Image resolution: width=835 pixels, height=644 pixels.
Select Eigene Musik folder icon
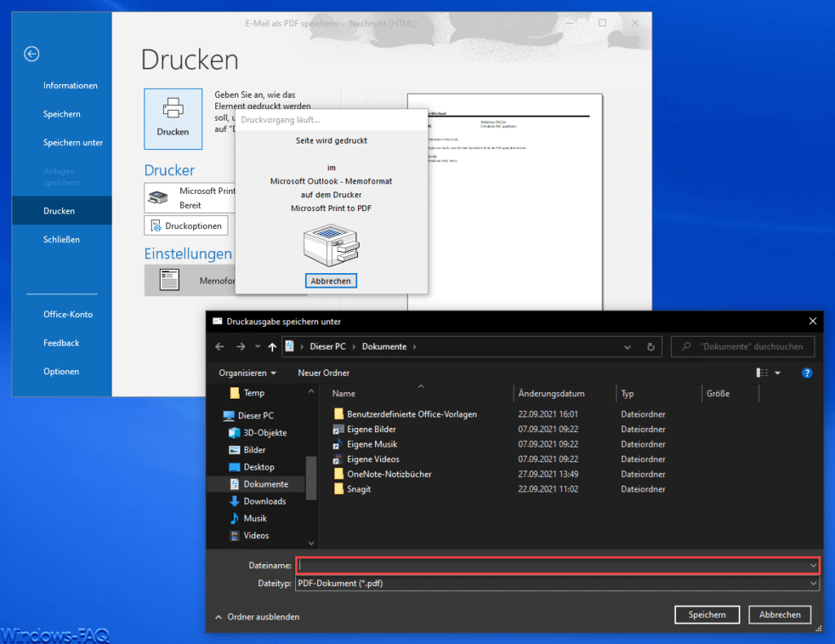coord(338,444)
